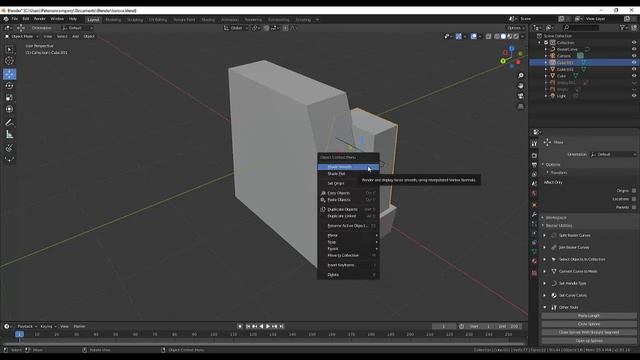Image resolution: width=640 pixels, height=360 pixels.
Task: Open the Tool properties tab icon
Action: [534, 144]
